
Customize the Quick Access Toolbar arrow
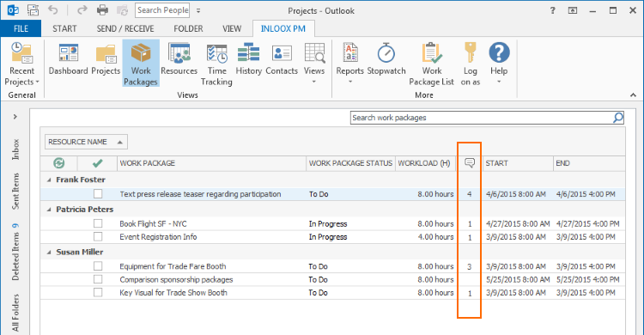(198, 10)
